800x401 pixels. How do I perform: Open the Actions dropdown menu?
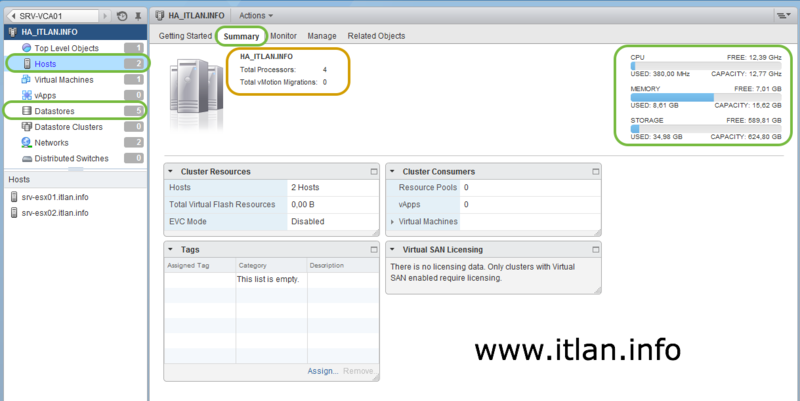pyautogui.click(x=257, y=16)
